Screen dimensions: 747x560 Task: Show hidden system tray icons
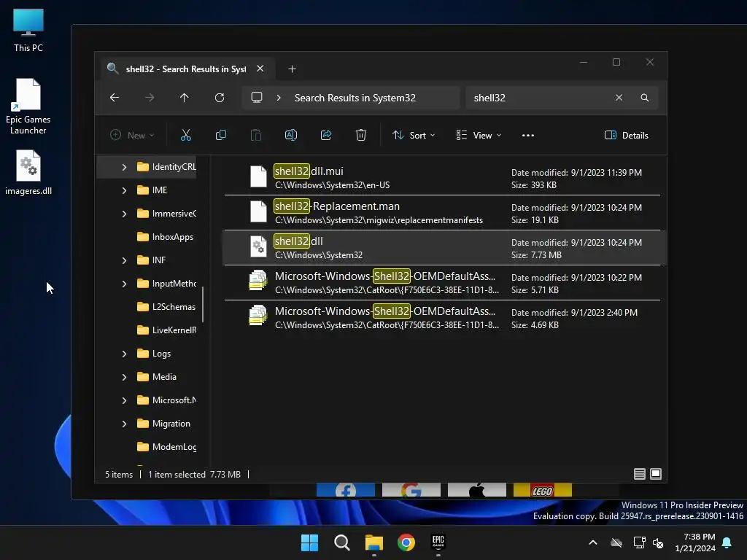click(593, 542)
